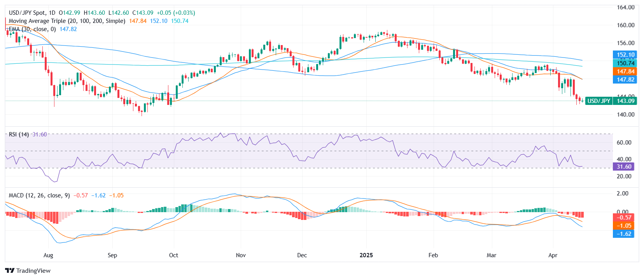Viewport: 644px width, 279px height.
Task: Click the teal 150.74 price tag
Action: tap(625, 63)
